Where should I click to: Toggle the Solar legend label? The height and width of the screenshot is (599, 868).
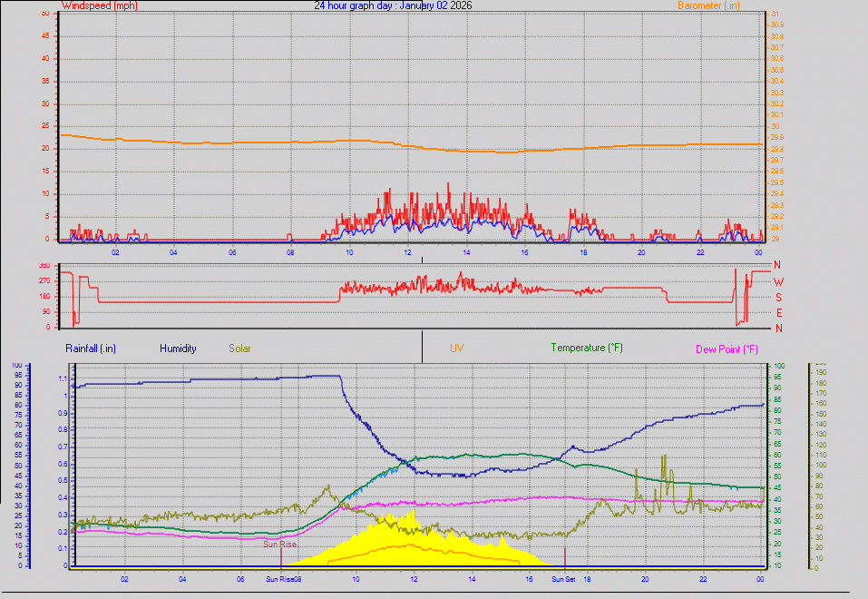(x=239, y=348)
